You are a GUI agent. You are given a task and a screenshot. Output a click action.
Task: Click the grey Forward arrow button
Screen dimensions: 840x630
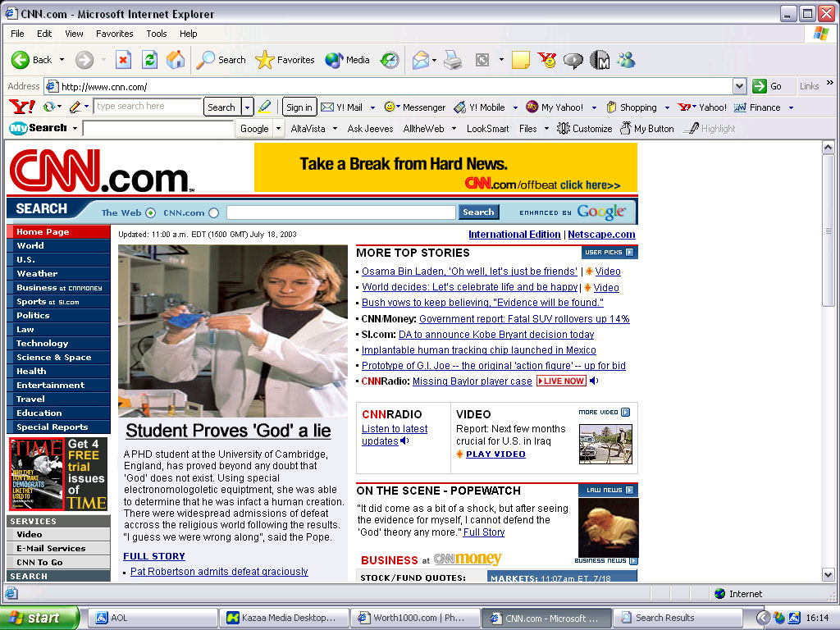(x=84, y=60)
